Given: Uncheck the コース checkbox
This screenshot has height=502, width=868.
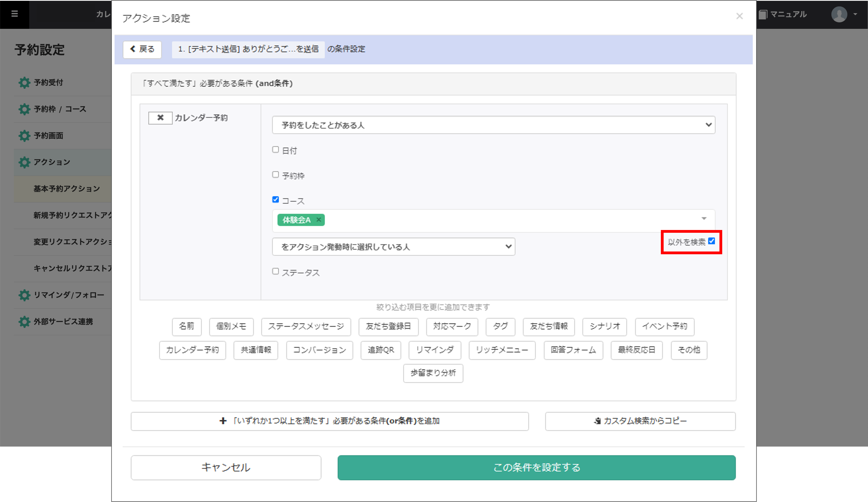Looking at the screenshot, I should pos(276,200).
